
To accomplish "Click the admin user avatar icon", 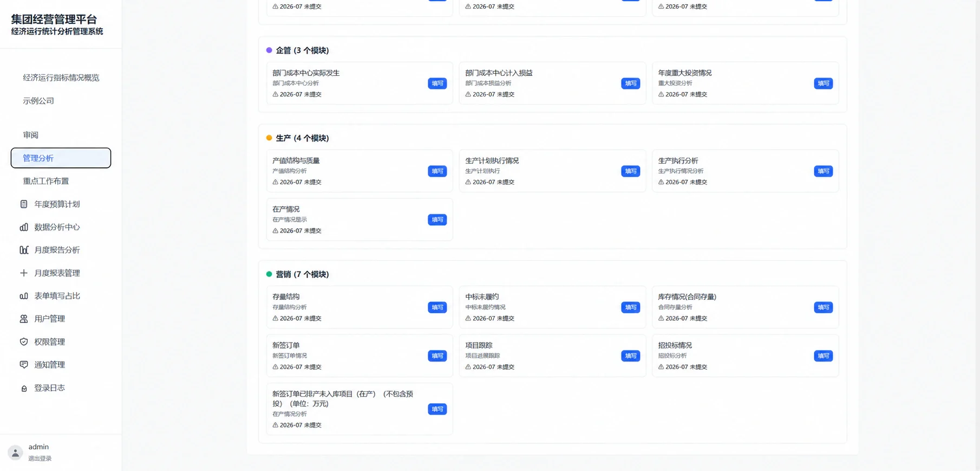I will point(15,452).
